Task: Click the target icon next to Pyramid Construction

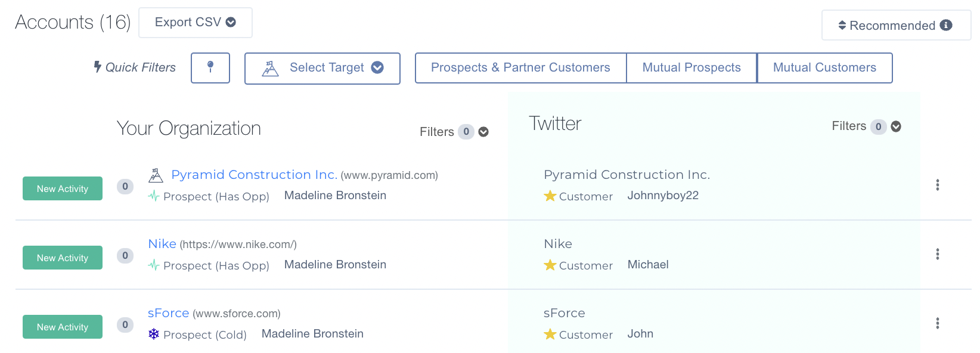Action: coord(156,175)
